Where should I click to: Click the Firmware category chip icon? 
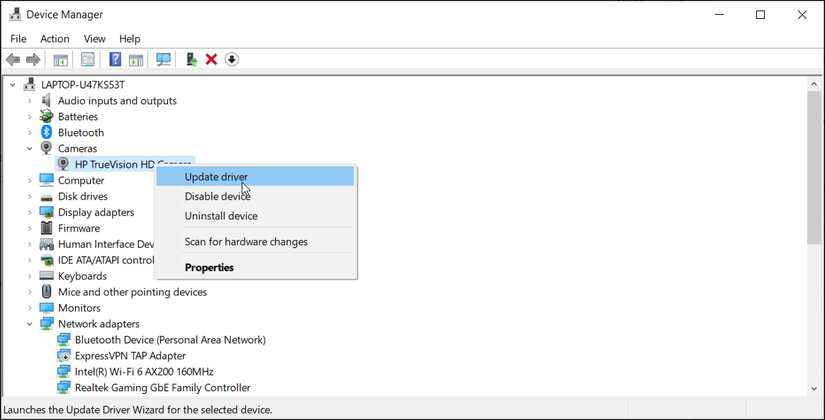[46, 228]
